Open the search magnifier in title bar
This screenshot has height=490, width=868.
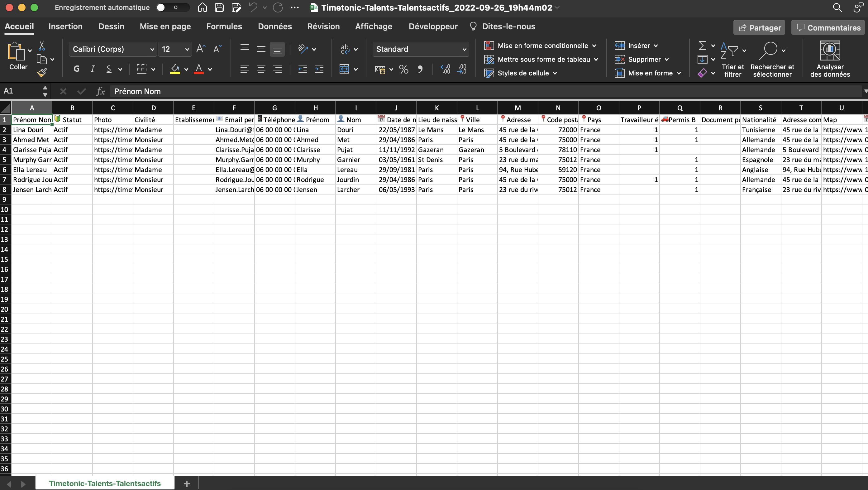click(837, 7)
